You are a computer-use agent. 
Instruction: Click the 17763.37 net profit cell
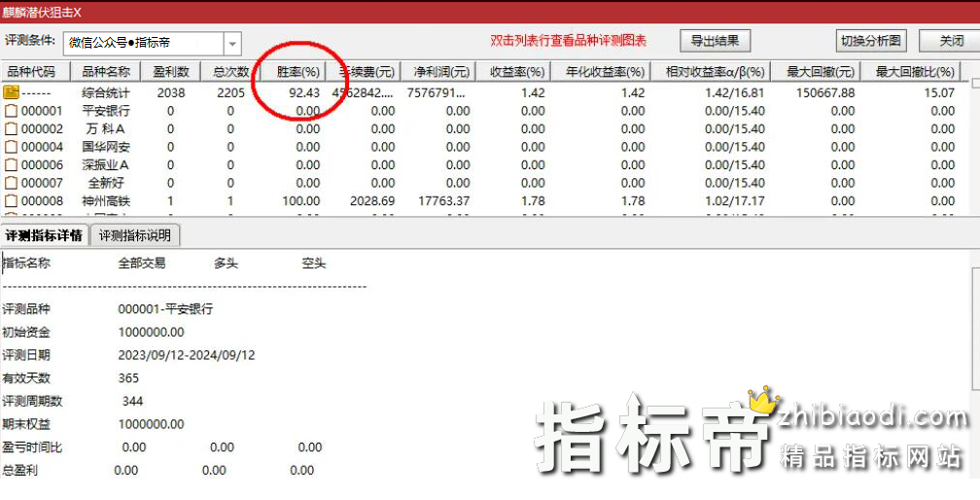pos(443,201)
